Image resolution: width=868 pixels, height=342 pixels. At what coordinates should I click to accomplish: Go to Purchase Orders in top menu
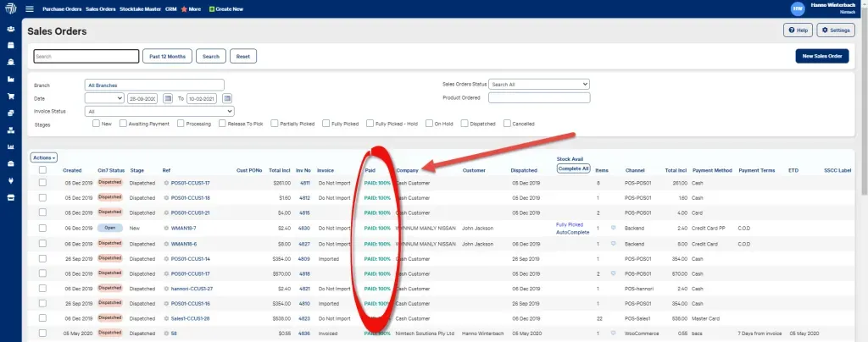point(62,8)
